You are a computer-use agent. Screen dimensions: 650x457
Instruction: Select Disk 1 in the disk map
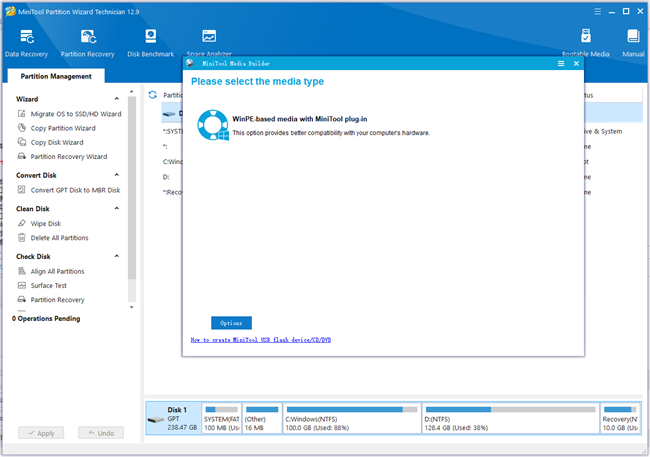point(172,419)
